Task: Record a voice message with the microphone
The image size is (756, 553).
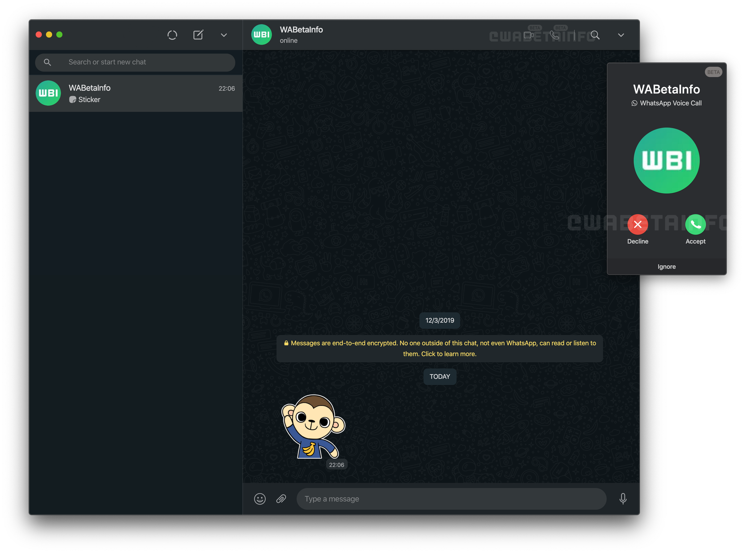Action: (x=623, y=498)
